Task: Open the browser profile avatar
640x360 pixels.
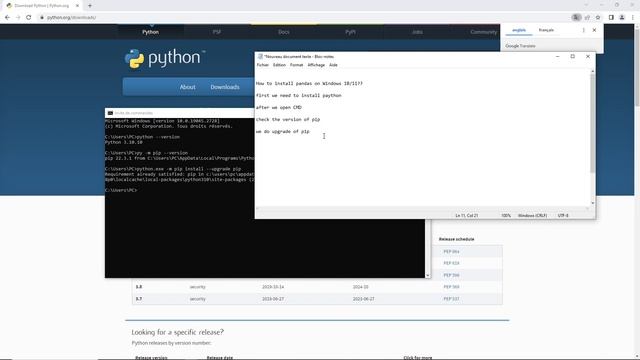Action: [x=622, y=18]
